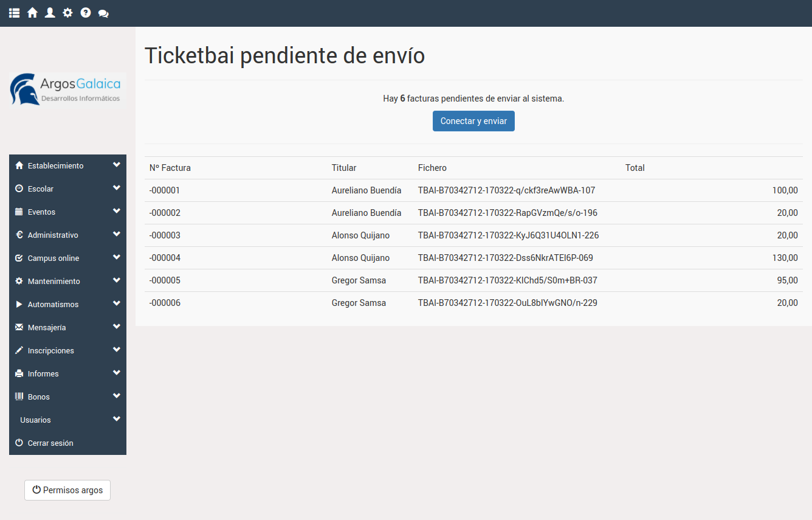
Task: Expand the Usuarios chevron
Action: [117, 419]
